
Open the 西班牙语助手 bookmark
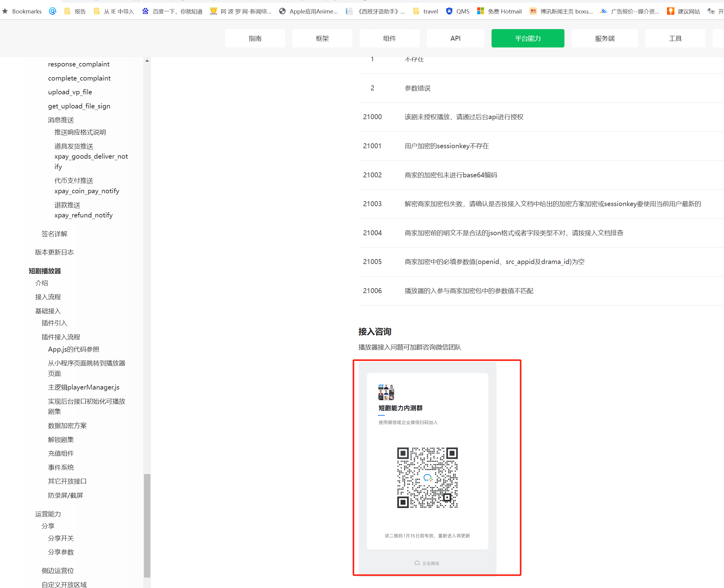tap(375, 11)
